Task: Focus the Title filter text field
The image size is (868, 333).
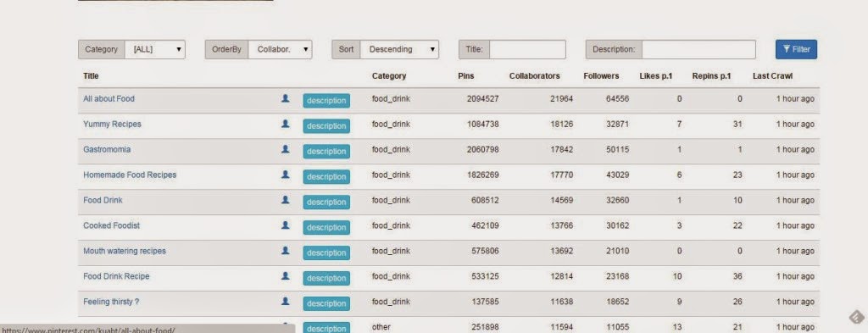Action: click(527, 49)
